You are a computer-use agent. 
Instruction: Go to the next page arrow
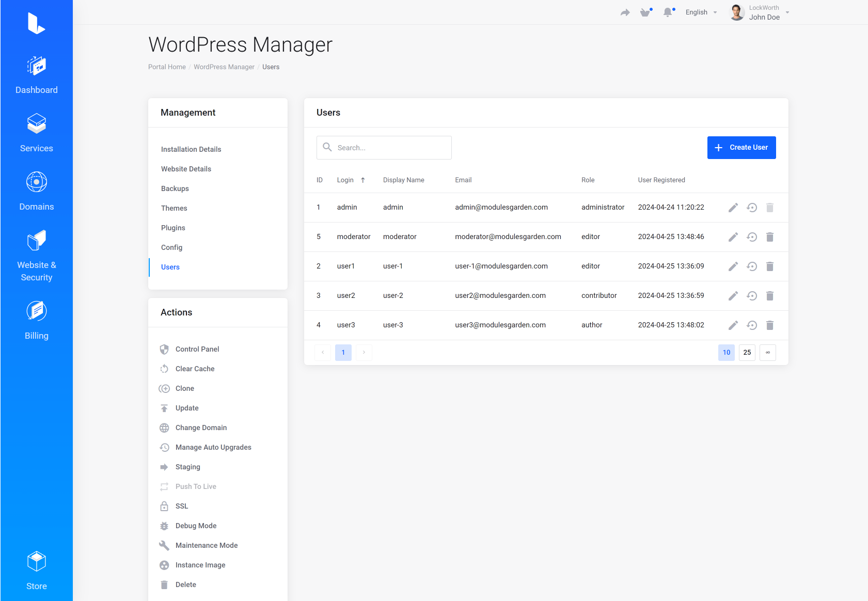click(364, 353)
